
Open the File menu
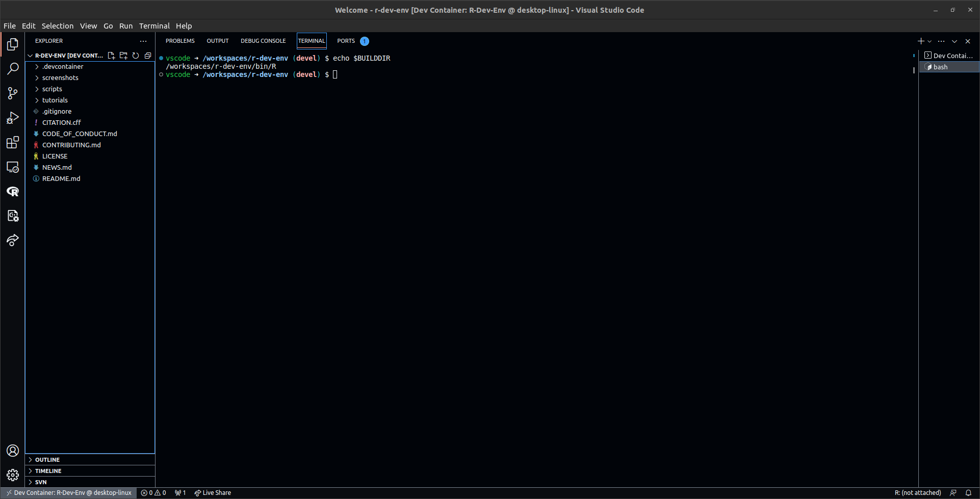click(x=10, y=26)
